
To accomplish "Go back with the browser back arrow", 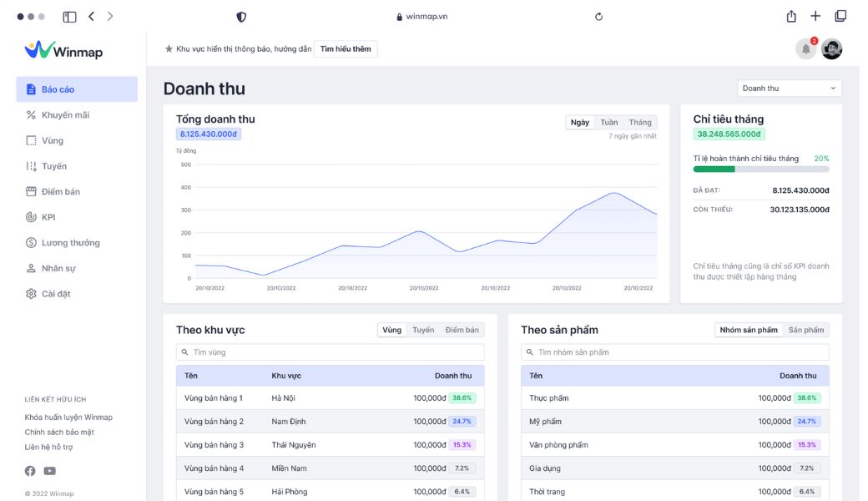I will pyautogui.click(x=91, y=17).
